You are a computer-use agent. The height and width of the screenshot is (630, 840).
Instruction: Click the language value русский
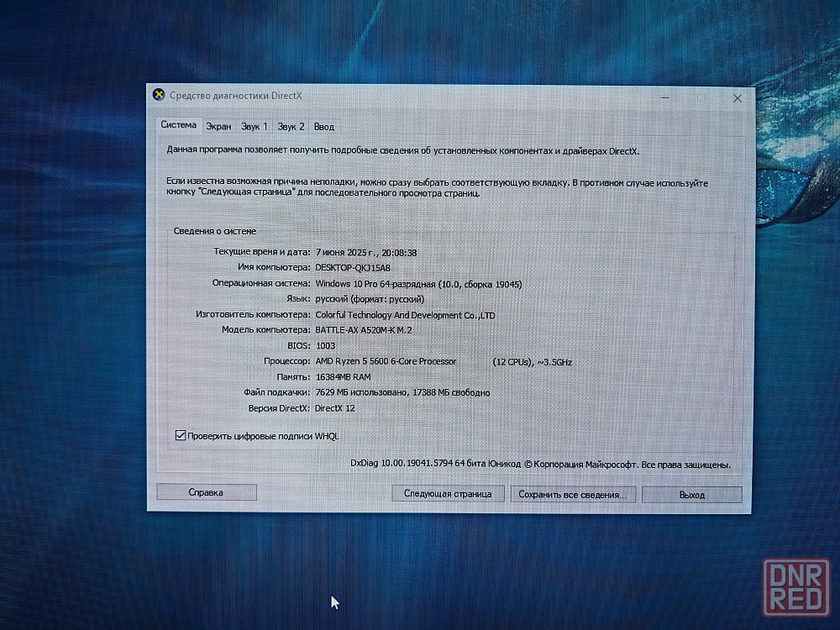coord(370,299)
